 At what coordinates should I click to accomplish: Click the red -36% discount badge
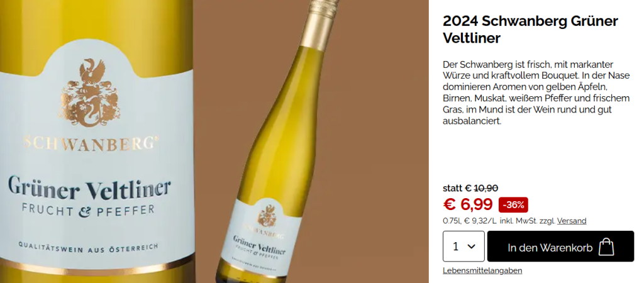pos(513,204)
